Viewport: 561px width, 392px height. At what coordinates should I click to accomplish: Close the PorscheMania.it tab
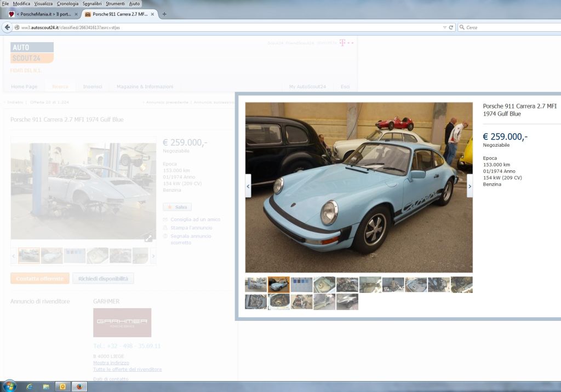coord(76,14)
